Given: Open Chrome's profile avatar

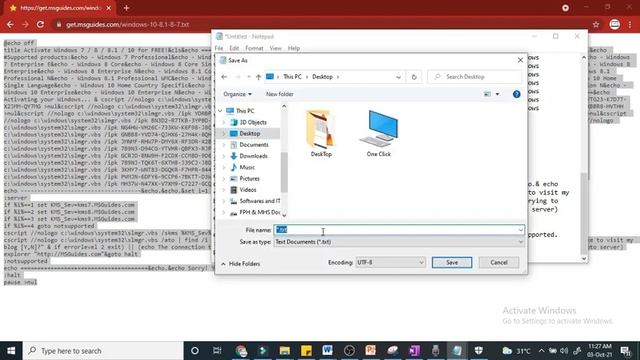Looking at the screenshot, I should pyautogui.click(x=614, y=24).
